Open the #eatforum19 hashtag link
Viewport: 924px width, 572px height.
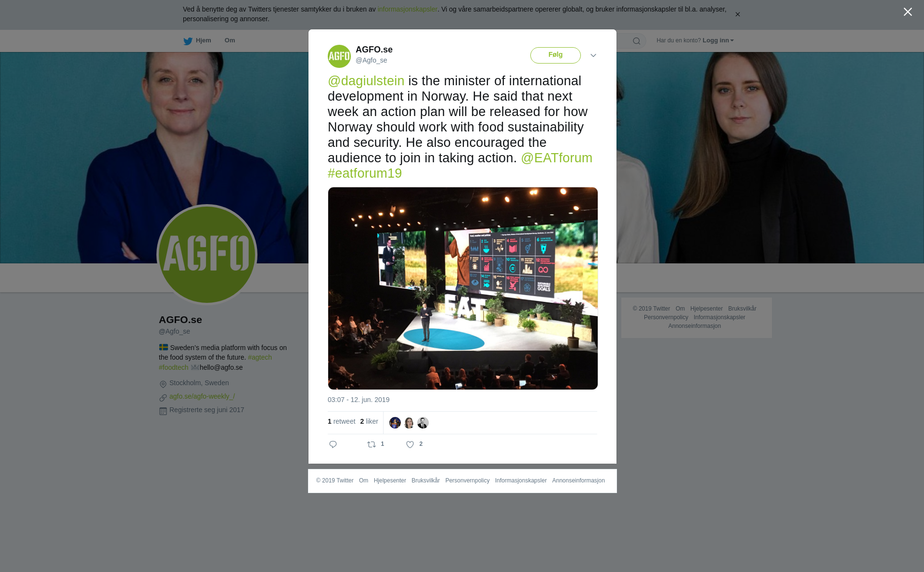[x=365, y=173]
